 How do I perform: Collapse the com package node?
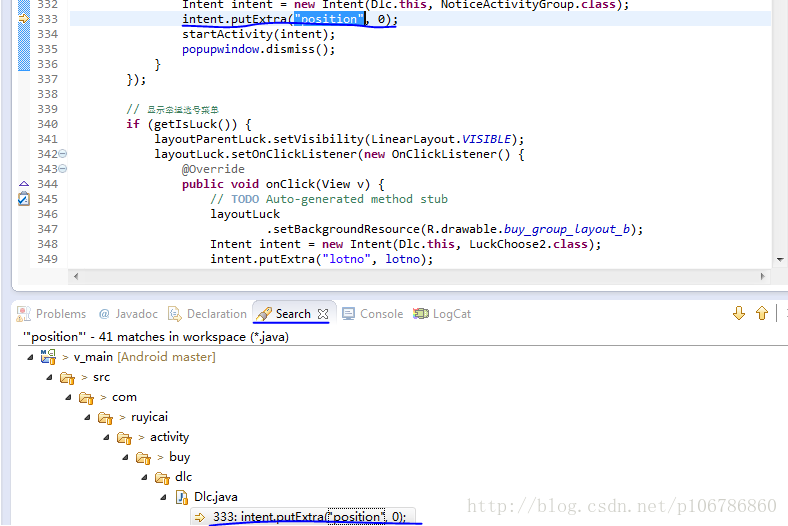click(68, 397)
